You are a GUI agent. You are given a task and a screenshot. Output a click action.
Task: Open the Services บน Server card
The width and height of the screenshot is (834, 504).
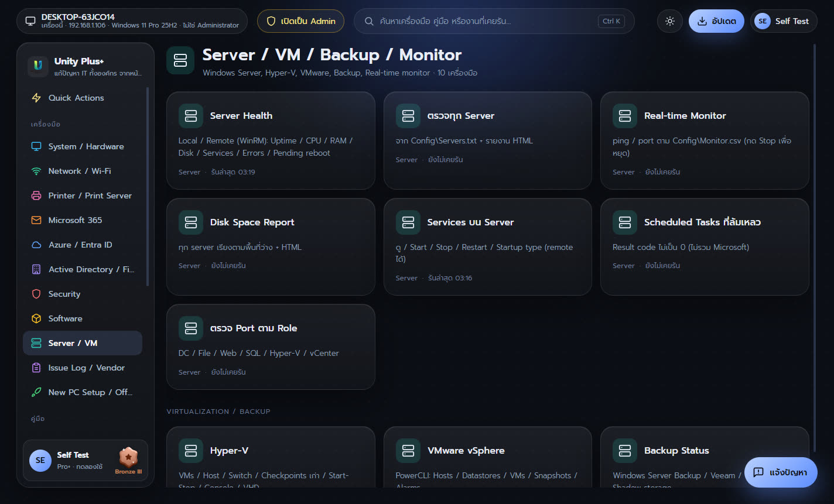pyautogui.click(x=488, y=247)
